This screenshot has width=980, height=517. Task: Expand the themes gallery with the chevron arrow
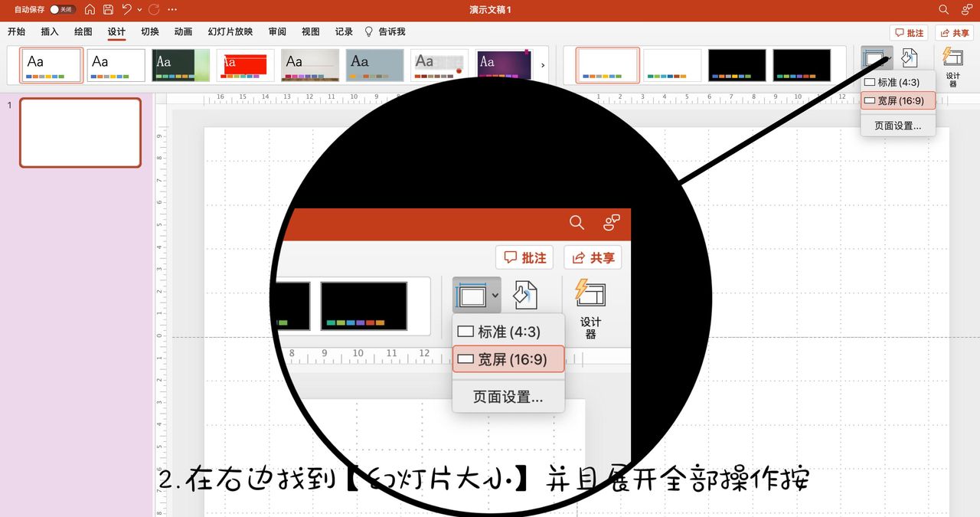pos(544,65)
